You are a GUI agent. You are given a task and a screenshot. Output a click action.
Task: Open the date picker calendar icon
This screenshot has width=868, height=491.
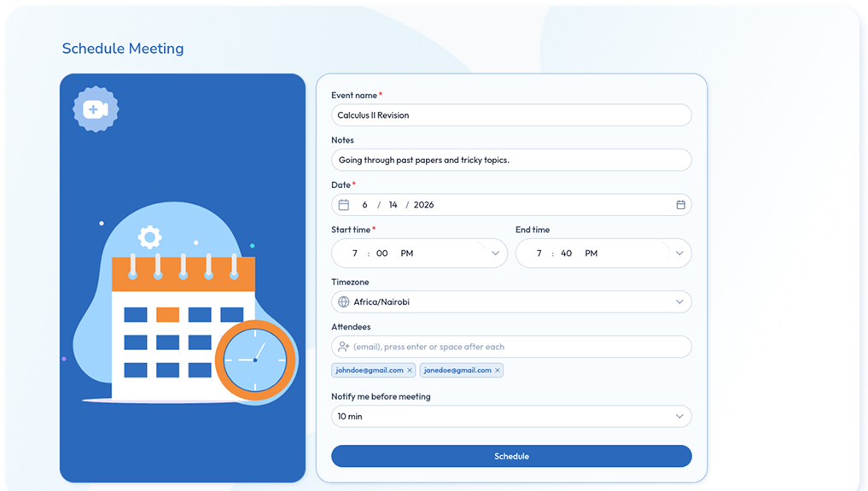(680, 205)
